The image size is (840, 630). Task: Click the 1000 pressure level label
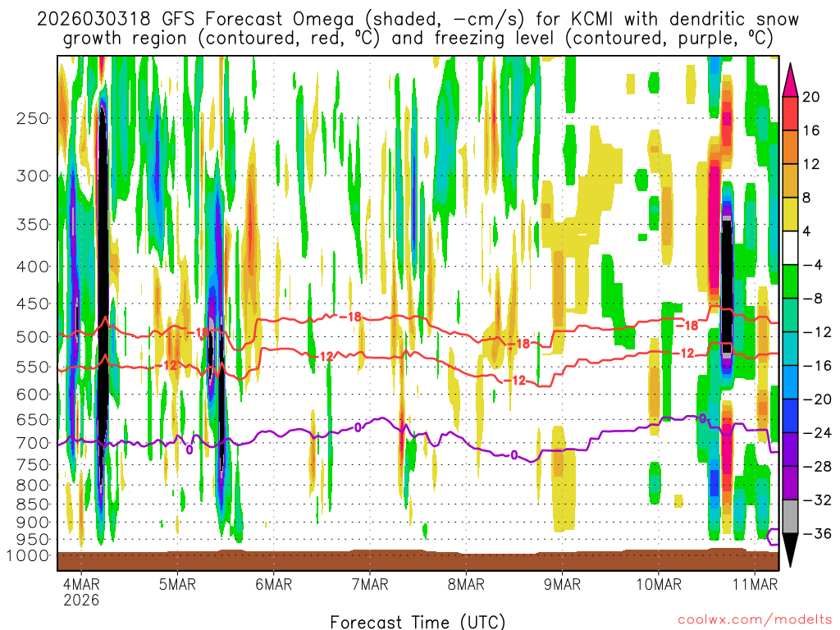[29, 555]
